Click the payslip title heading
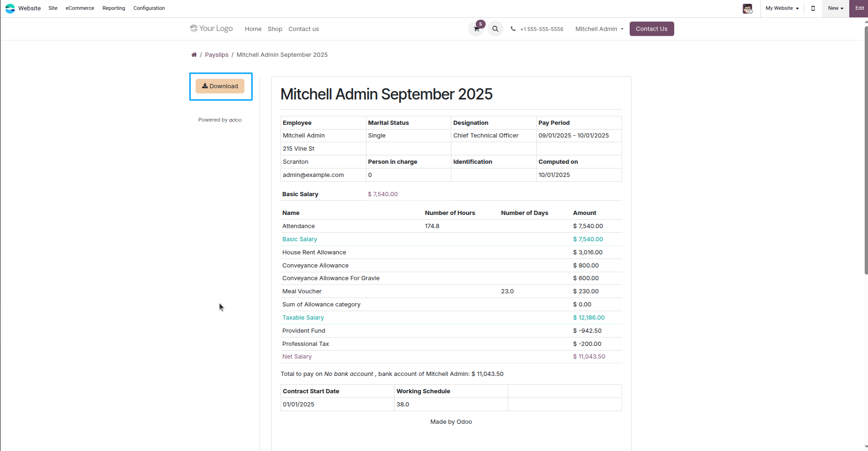Screen dimensions: 868x451 coord(387,94)
